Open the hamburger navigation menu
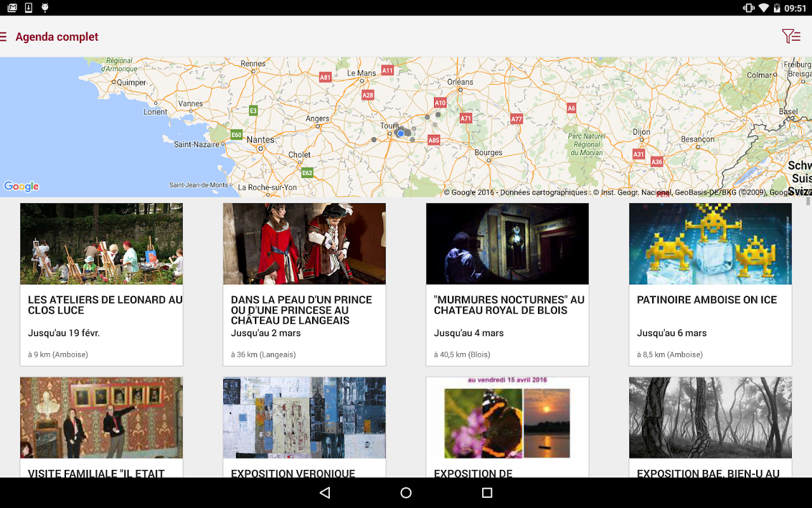Screen dimensions: 812x508 pos(3,37)
